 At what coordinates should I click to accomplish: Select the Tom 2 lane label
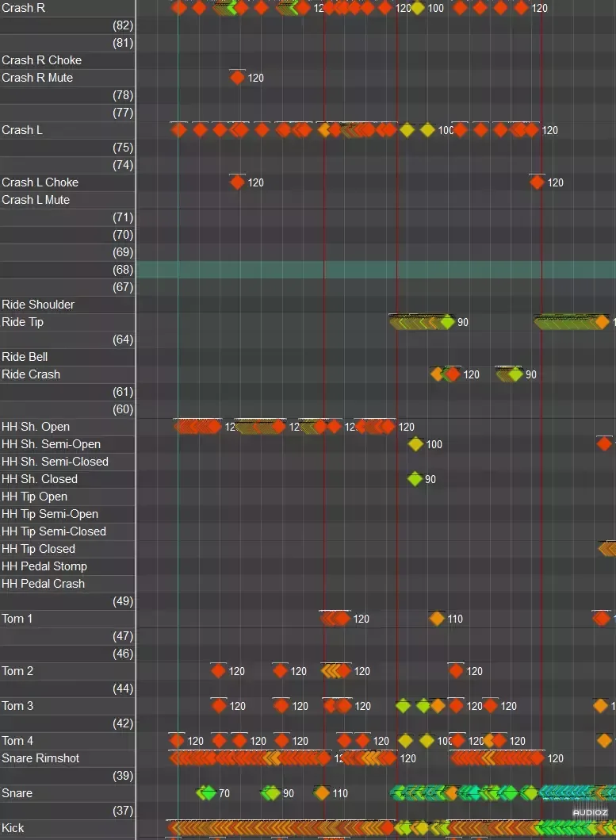tap(17, 671)
